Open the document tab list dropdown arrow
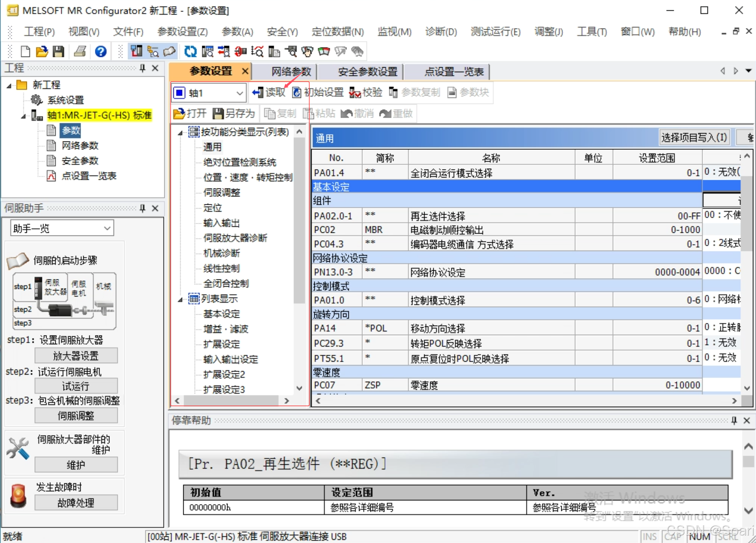 coord(748,71)
